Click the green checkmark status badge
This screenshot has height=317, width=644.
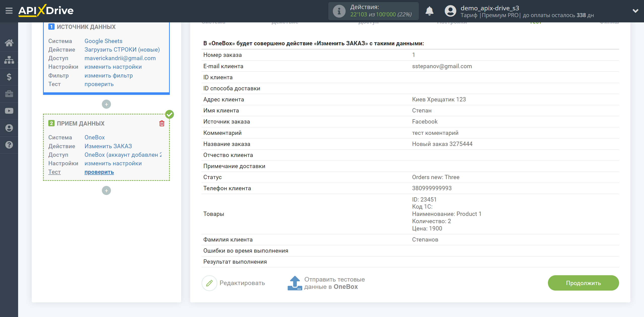click(x=170, y=114)
